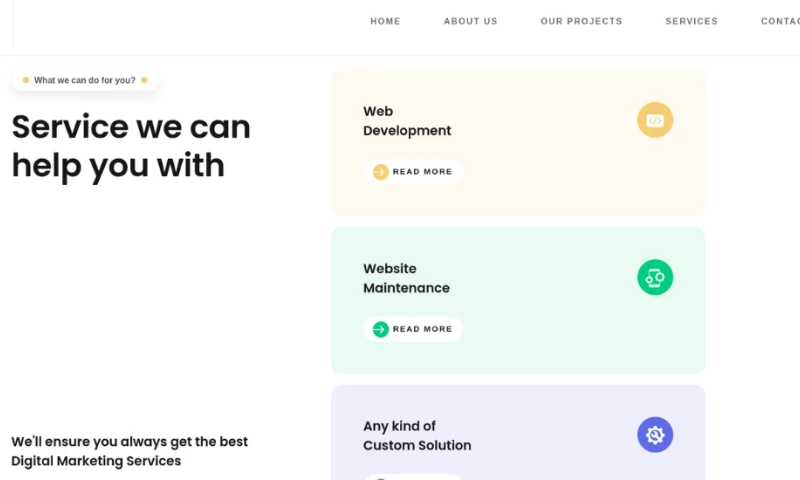800x480 pixels.
Task: Open the Contact navigation link
Action: point(780,21)
